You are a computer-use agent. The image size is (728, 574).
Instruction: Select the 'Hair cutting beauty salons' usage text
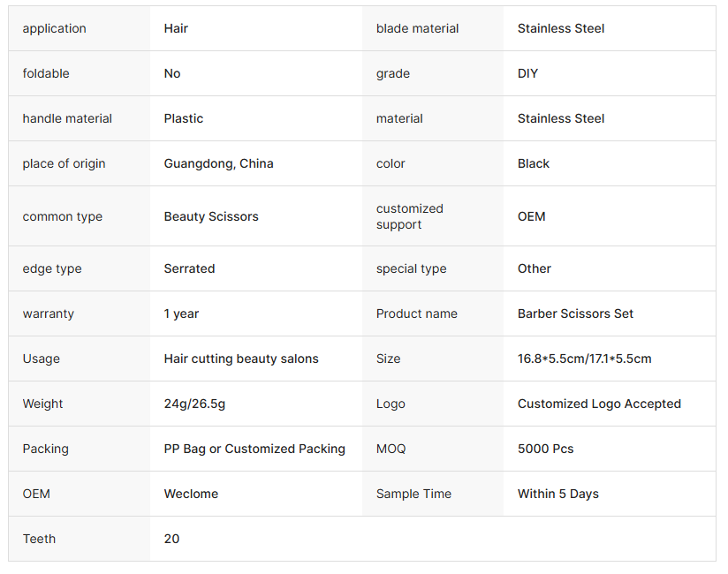pyautogui.click(x=241, y=359)
